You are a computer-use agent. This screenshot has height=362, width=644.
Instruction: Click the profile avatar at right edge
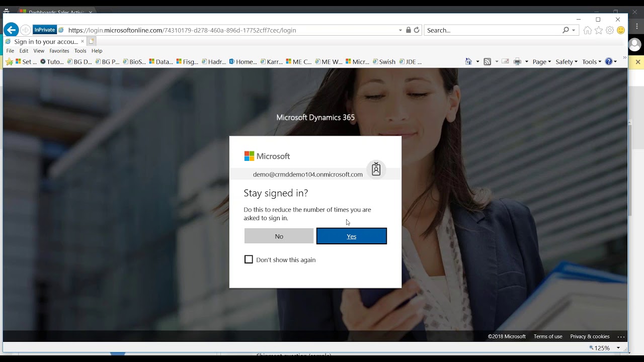[635, 45]
